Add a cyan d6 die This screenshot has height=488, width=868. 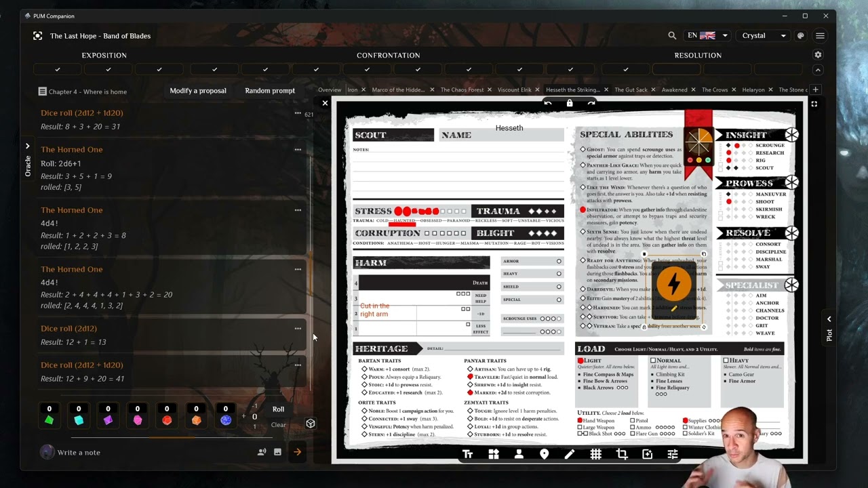coord(79,420)
